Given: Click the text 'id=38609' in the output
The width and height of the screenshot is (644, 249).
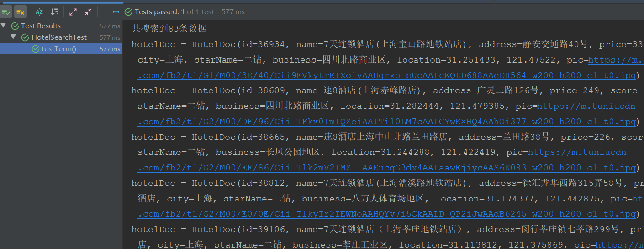Looking at the screenshot, I should tap(263, 90).
